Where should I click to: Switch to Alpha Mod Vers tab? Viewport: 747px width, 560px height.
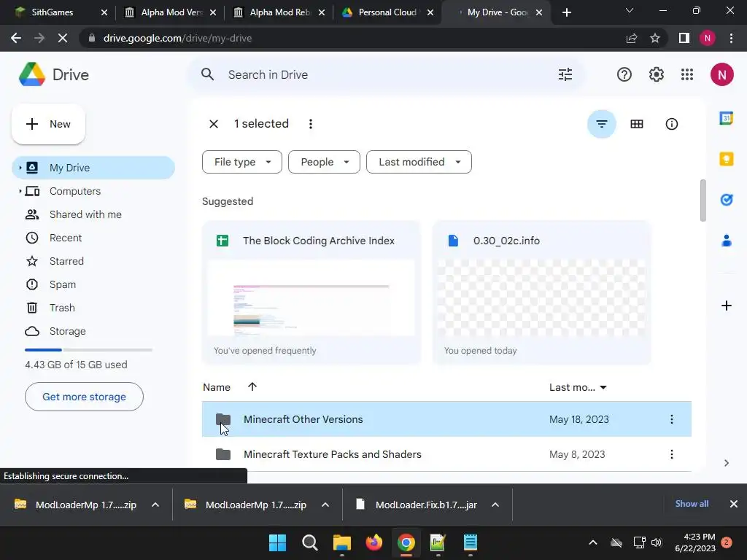point(171,12)
